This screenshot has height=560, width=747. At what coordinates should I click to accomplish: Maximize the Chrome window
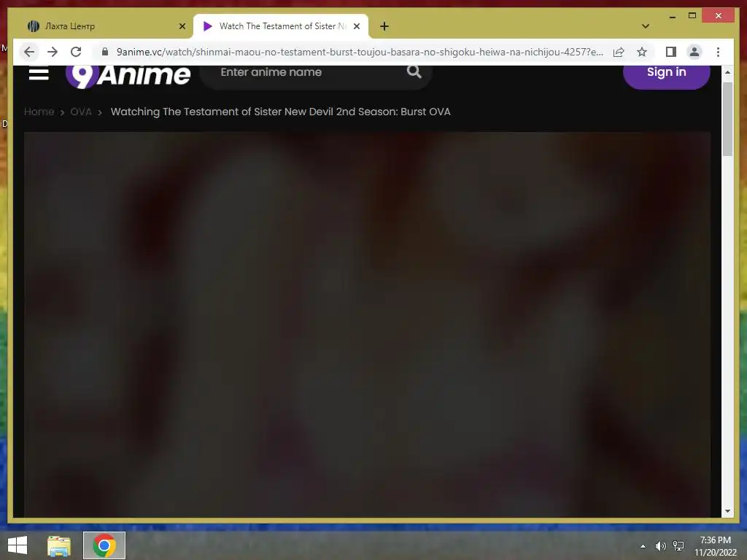tap(692, 16)
